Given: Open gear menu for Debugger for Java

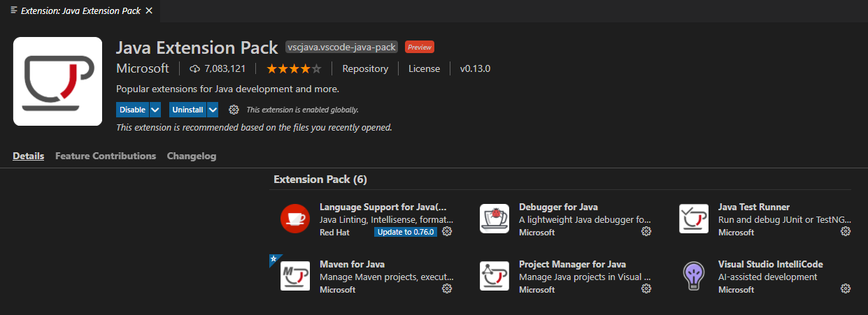Looking at the screenshot, I should [x=646, y=231].
